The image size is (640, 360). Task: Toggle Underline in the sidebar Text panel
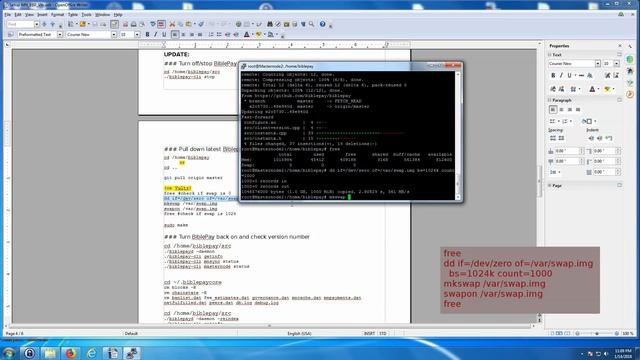[x=569, y=76]
